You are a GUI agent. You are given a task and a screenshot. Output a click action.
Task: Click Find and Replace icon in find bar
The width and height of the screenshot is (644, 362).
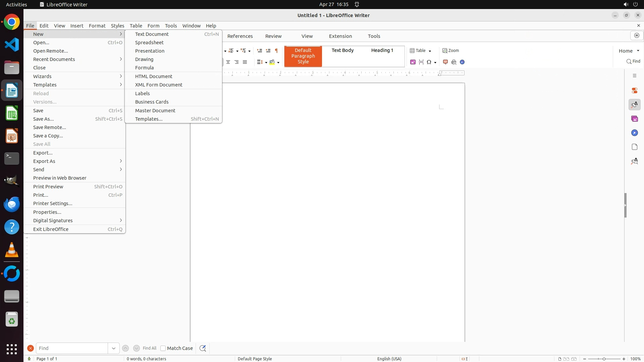[203, 348]
